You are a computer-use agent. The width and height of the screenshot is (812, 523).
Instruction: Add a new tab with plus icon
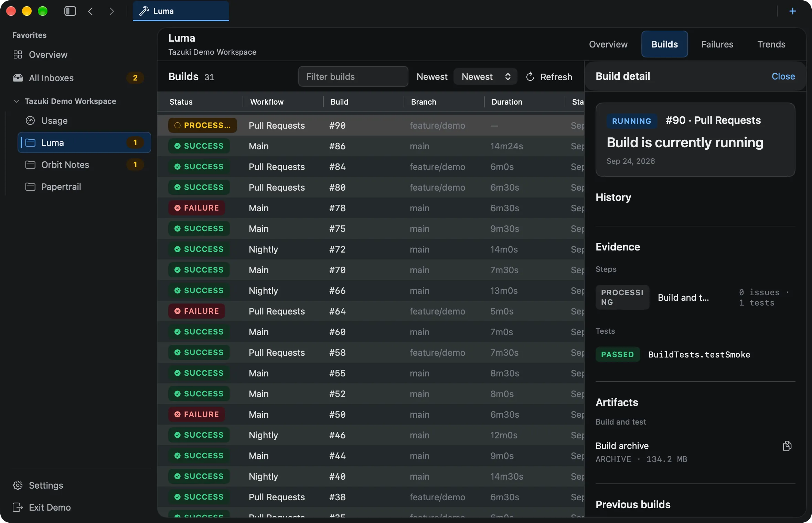click(793, 11)
